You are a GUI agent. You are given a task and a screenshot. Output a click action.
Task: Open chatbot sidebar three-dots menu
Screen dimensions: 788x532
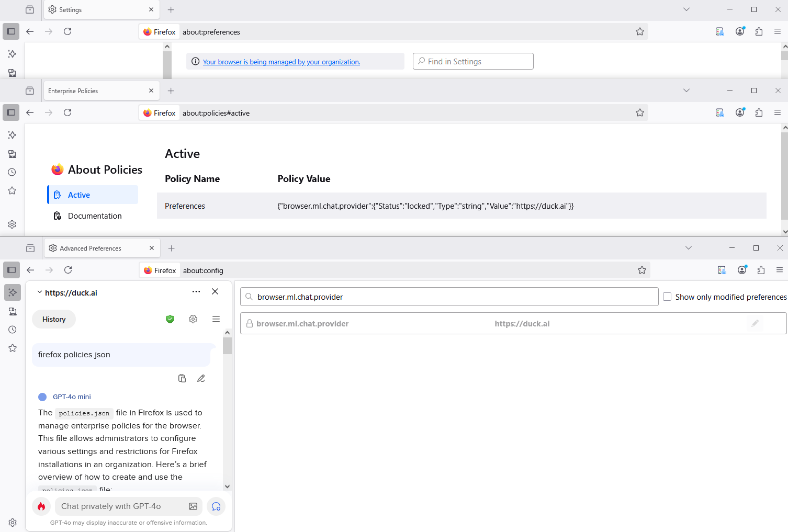tap(196, 291)
